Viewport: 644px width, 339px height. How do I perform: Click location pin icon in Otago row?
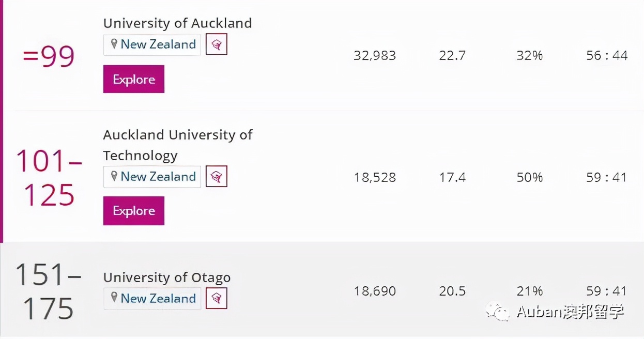tap(114, 298)
